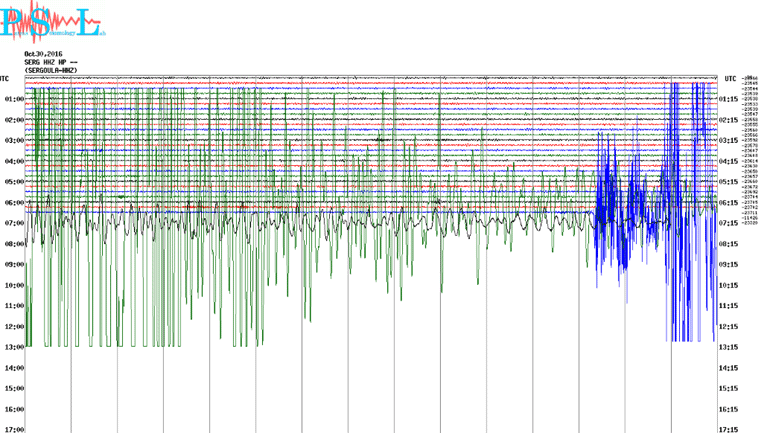Click the right UTC axis header
Viewport: 770px width, 433px height.
tap(730, 78)
